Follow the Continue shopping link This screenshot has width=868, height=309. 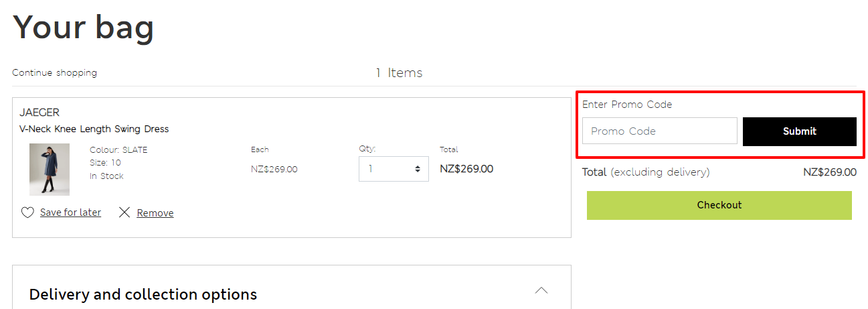tap(54, 72)
